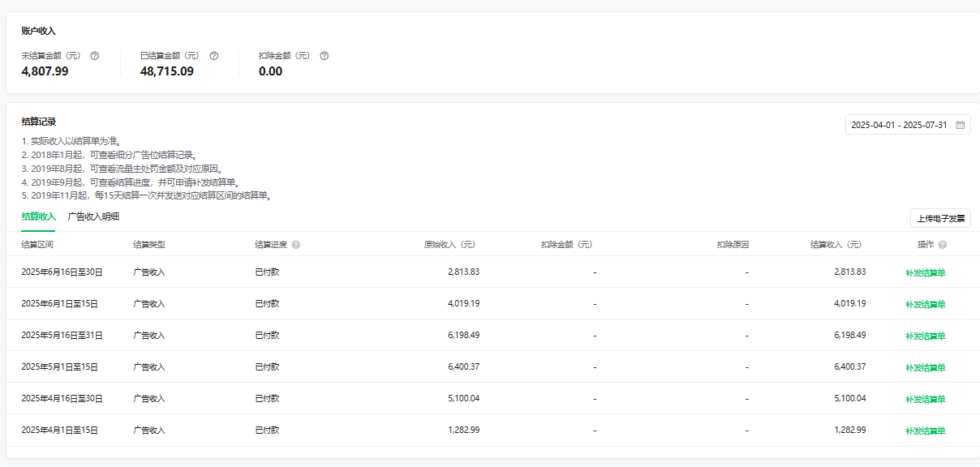Viewport: 980px width, 467px height.
Task: Click 上传电子发票 button
Action: [x=940, y=218]
